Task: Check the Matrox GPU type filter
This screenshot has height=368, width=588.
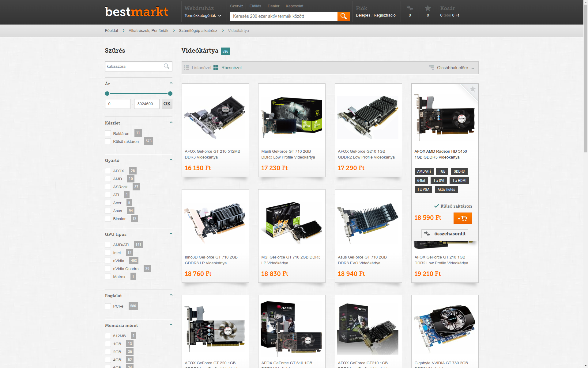Action: click(108, 277)
